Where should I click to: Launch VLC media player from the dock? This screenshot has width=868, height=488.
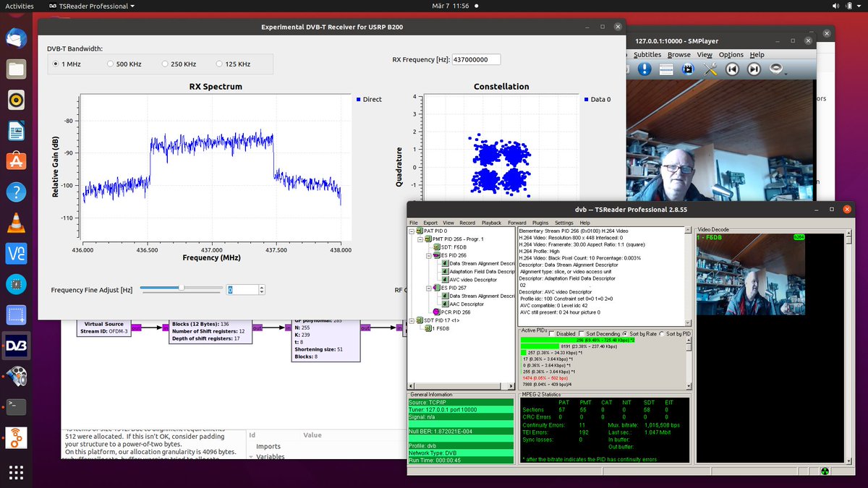tap(16, 223)
